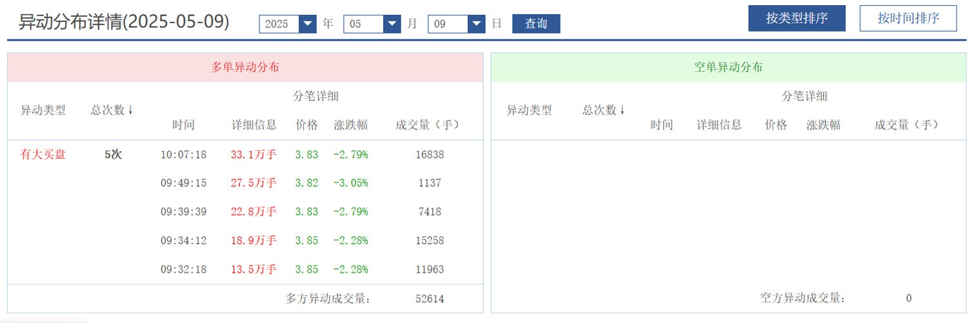Select 按时间排序 sort by time
Screen dimensions: 980x323
pyautogui.click(x=908, y=18)
